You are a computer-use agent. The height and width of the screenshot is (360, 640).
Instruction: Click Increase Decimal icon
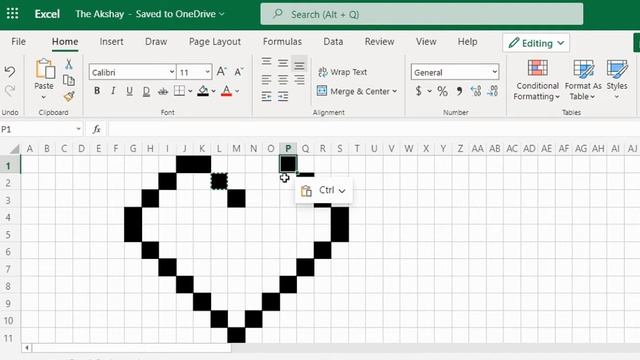pyautogui.click(x=476, y=91)
